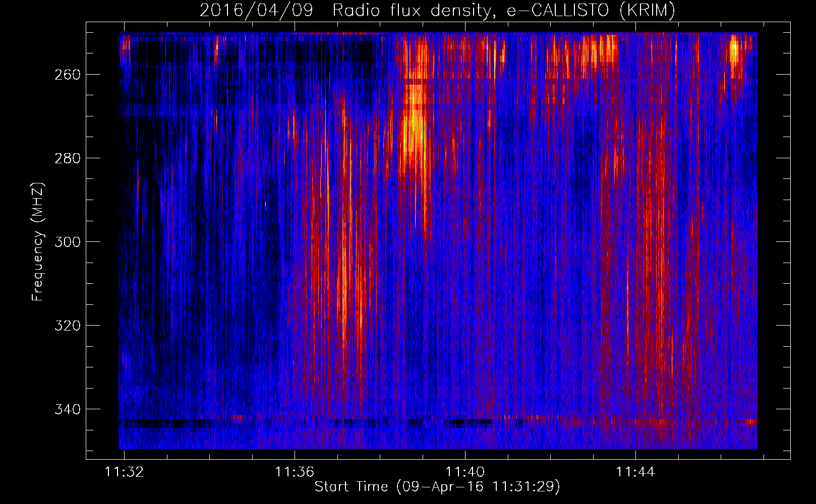Click the 11:36 time tick label
Image resolution: width=816 pixels, height=504 pixels.
(295, 472)
